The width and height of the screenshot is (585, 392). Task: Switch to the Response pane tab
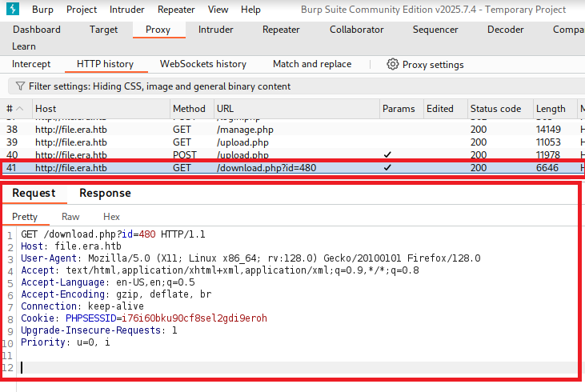coord(105,193)
